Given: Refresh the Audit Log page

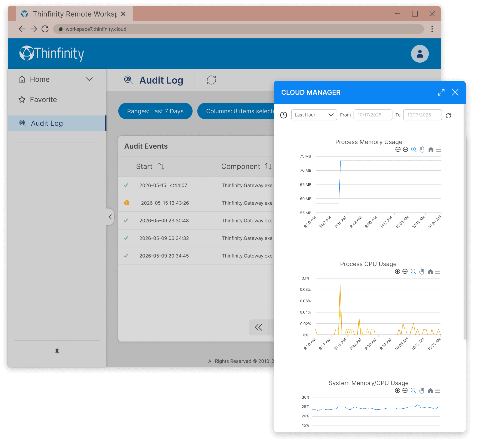Looking at the screenshot, I should [x=211, y=80].
